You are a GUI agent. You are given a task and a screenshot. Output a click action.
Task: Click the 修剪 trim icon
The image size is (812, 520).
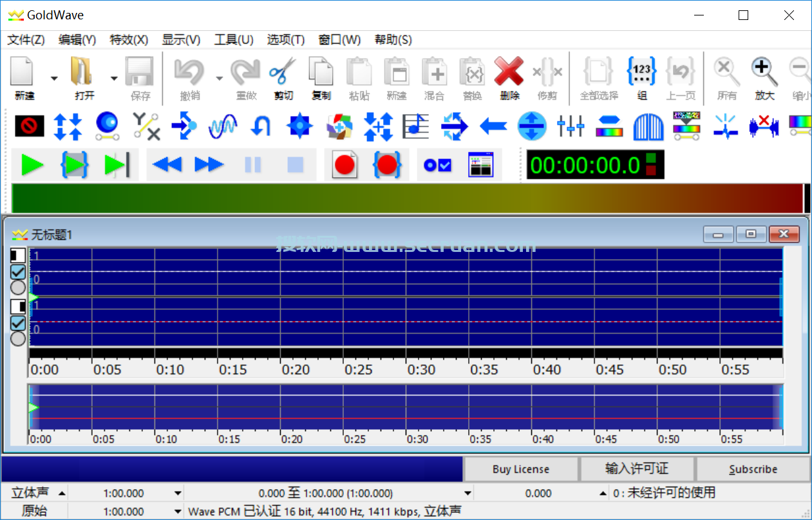pyautogui.click(x=547, y=78)
